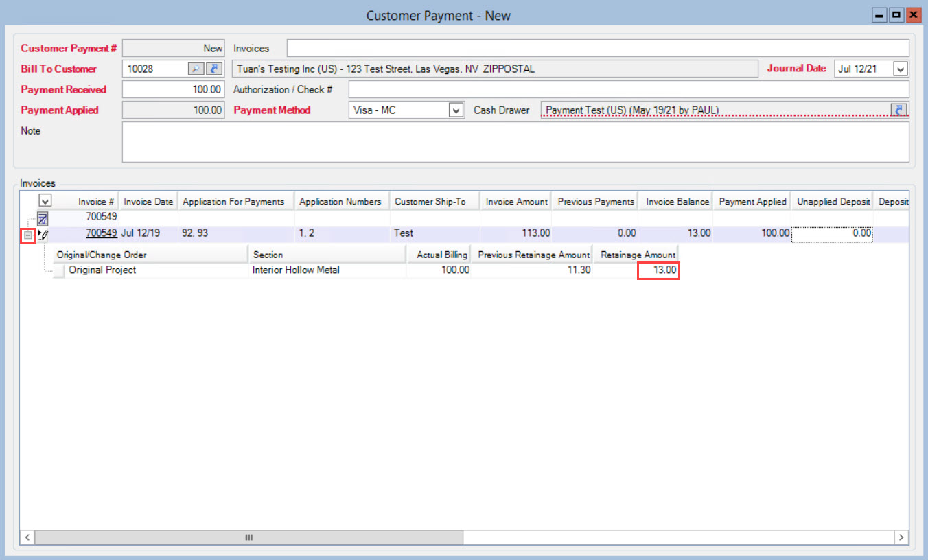Viewport: 928px width, 560px height.
Task: Click the Invoice Balance column header
Action: coord(675,202)
